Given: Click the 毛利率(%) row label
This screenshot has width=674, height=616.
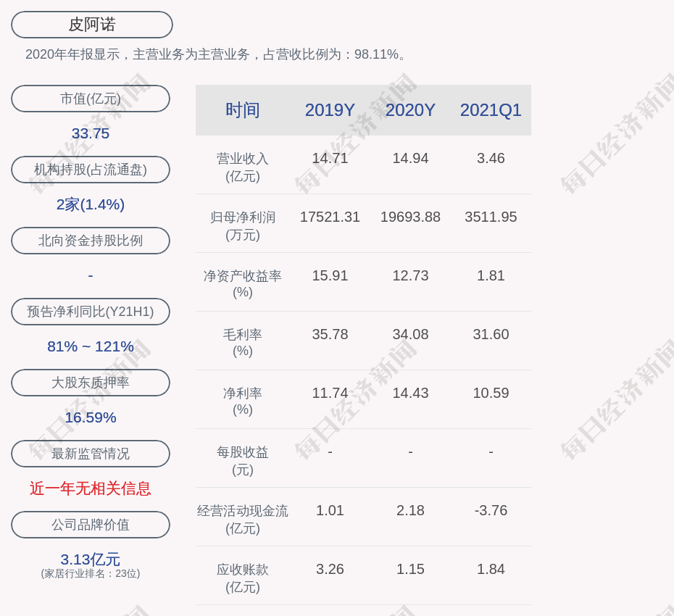Looking at the screenshot, I should coord(243,343).
